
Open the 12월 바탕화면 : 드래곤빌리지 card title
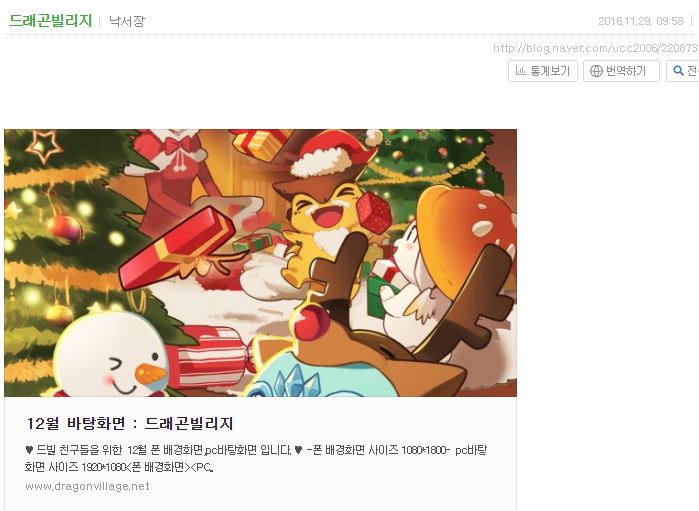click(130, 423)
